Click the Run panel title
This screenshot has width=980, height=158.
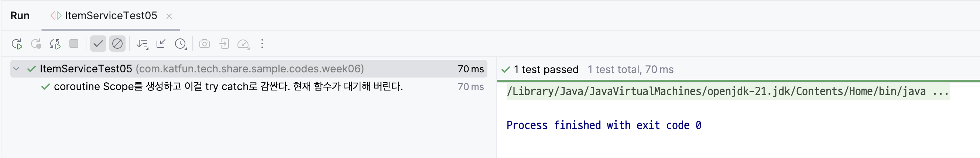point(20,16)
